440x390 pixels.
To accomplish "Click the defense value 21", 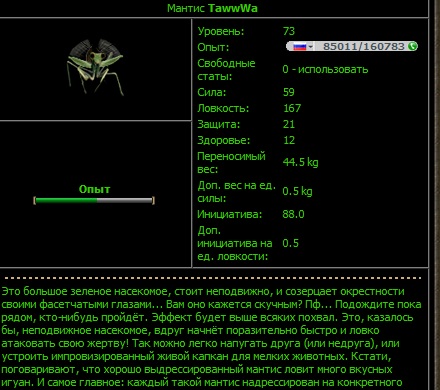I will click(x=289, y=124).
